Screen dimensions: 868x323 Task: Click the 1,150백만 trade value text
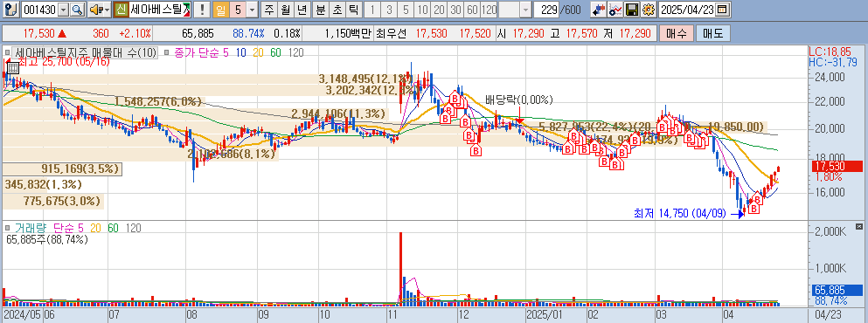click(x=348, y=33)
